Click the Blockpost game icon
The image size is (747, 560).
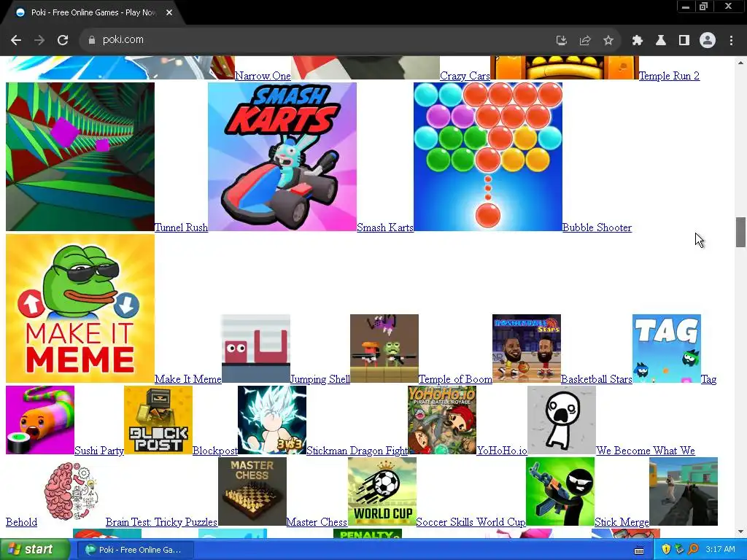[x=158, y=420]
